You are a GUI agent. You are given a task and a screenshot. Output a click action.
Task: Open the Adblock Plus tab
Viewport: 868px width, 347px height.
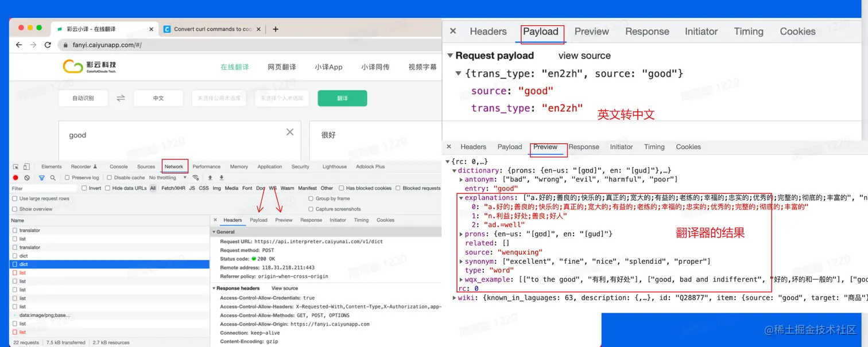tap(370, 167)
